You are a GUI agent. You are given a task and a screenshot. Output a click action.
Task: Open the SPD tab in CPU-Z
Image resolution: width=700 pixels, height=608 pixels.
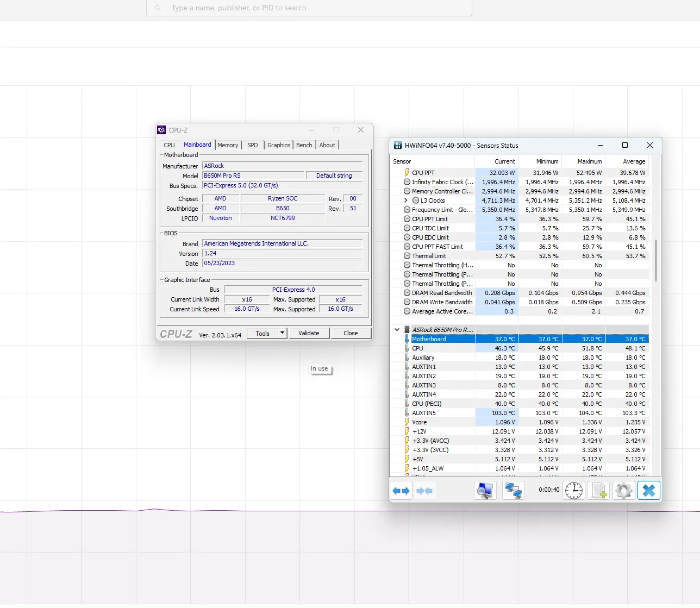point(253,145)
